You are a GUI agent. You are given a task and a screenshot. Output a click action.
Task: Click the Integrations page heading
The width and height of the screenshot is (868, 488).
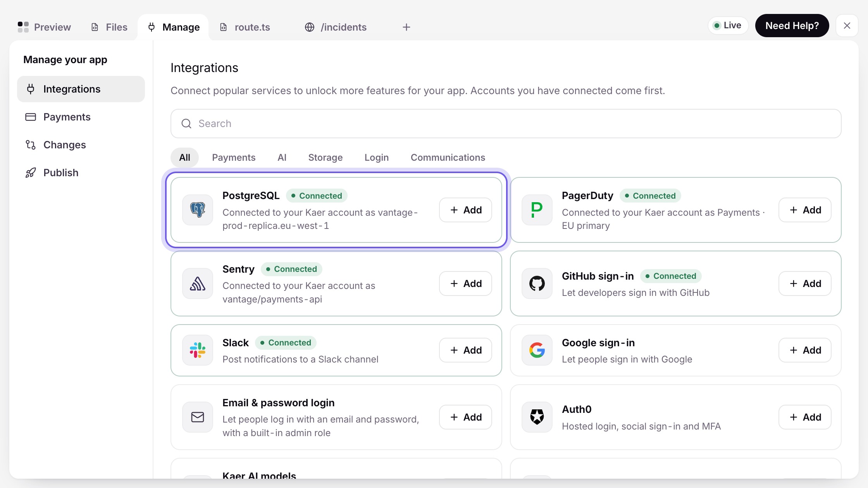(204, 68)
